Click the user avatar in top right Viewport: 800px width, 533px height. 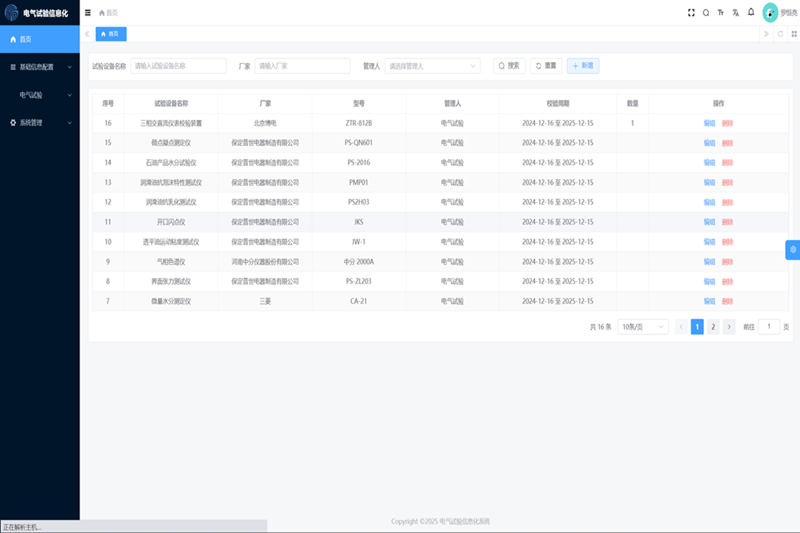point(770,12)
